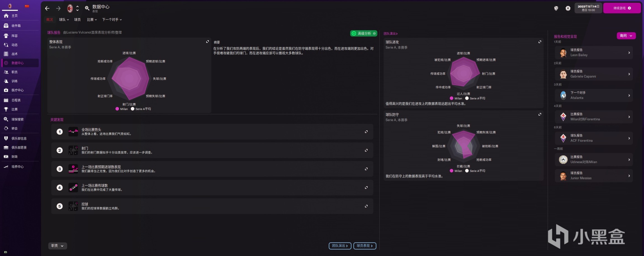The height and width of the screenshot is (256, 644).
Task: Switch to the 概况 tab
Action: coord(50,19)
